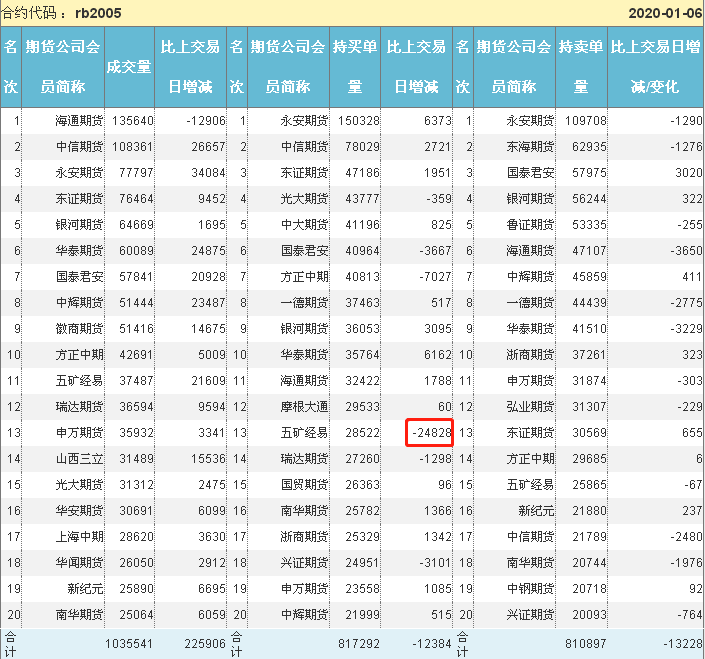Select trading volume cell 25064
Viewport: 705px width, 659px height.
pos(136,615)
